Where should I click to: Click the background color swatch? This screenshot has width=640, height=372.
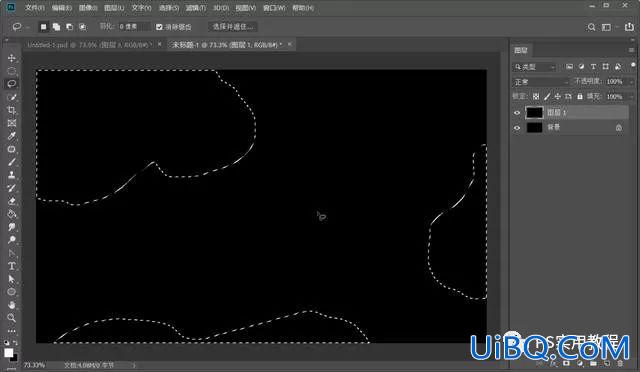point(15,358)
